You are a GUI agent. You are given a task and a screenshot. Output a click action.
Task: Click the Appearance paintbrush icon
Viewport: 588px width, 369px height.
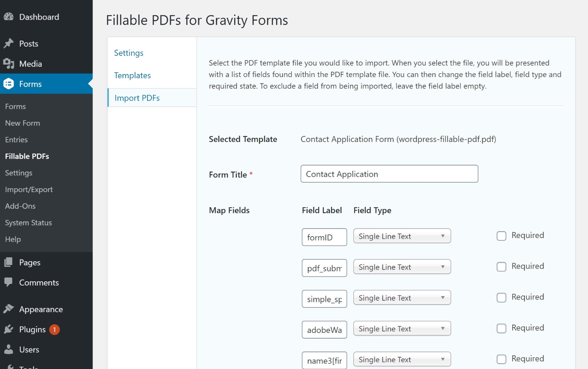click(x=9, y=309)
